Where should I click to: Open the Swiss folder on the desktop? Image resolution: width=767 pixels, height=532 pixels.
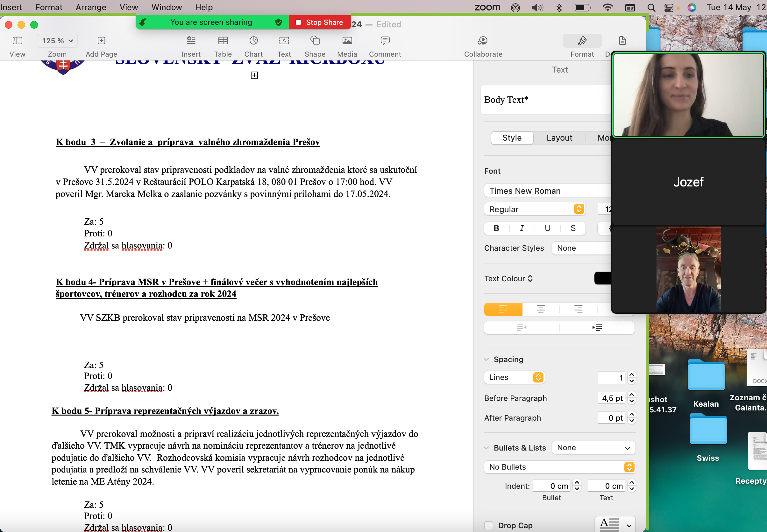708,429
